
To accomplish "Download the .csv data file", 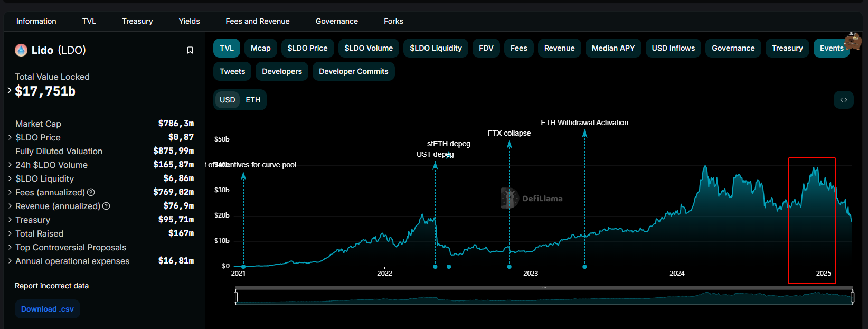I will click(x=48, y=309).
